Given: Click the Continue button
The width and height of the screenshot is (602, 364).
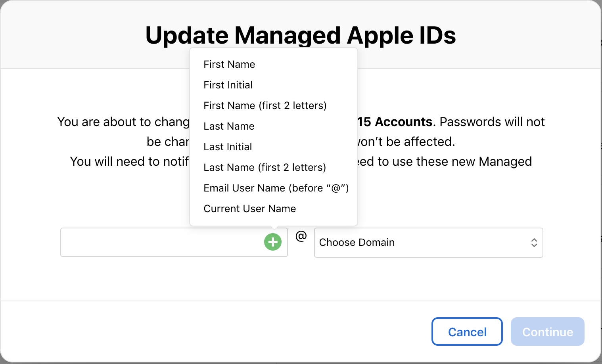Looking at the screenshot, I should click(548, 331).
